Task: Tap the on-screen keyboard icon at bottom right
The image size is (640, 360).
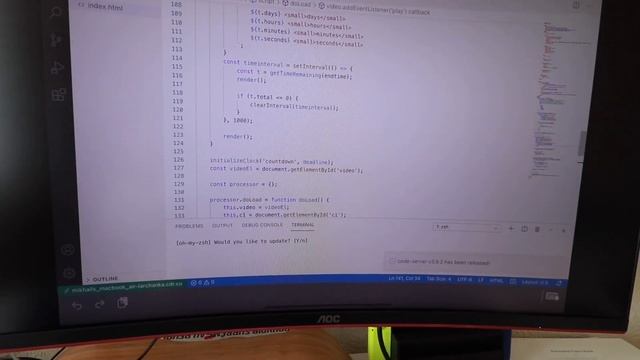Action: pyautogui.click(x=552, y=296)
